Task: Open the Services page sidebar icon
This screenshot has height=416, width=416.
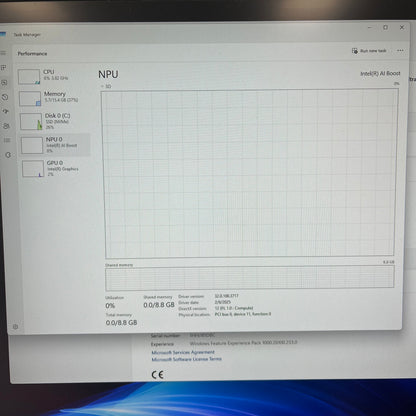Action: (x=8, y=155)
